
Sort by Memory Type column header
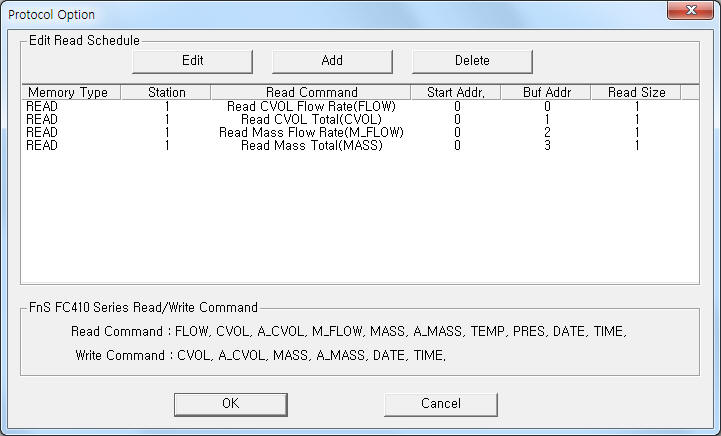69,92
